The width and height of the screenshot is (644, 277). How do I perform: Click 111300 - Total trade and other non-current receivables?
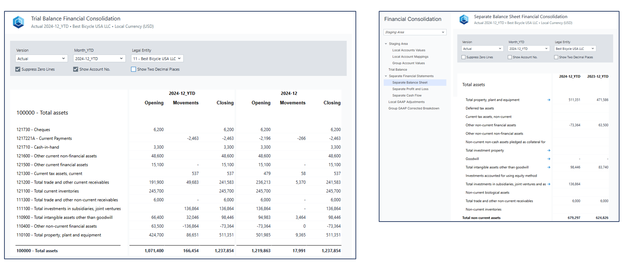click(x=67, y=200)
